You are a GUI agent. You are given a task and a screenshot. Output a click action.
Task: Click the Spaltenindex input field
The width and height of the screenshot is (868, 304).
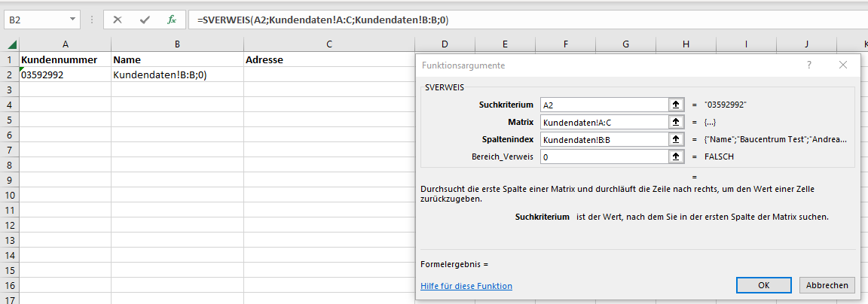pyautogui.click(x=604, y=139)
